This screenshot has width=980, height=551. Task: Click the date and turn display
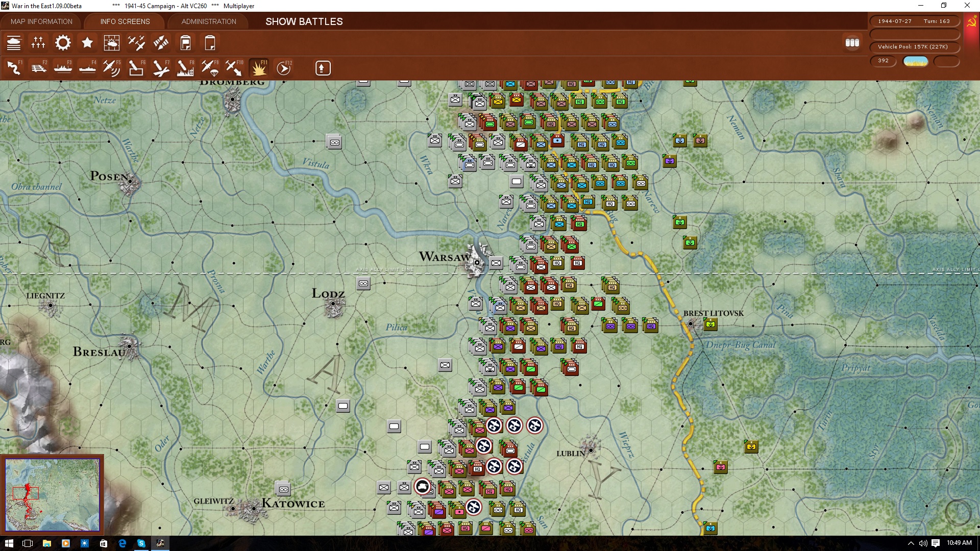[914, 21]
